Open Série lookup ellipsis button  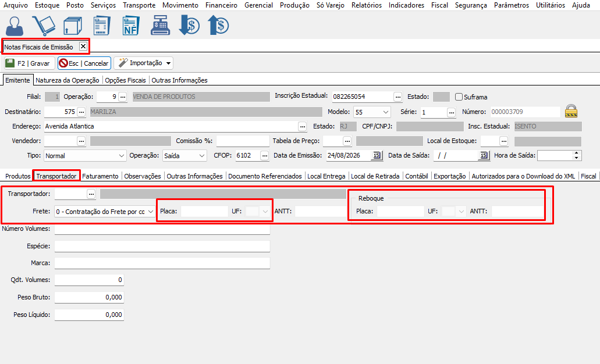(x=452, y=112)
